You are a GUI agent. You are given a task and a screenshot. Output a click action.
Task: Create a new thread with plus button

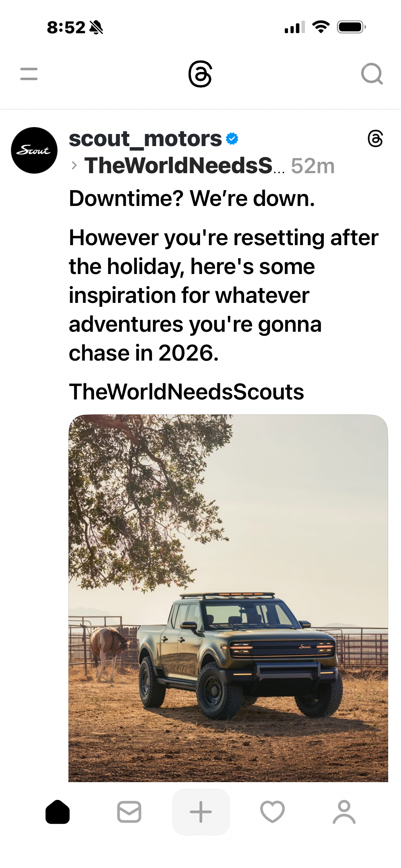click(x=201, y=812)
